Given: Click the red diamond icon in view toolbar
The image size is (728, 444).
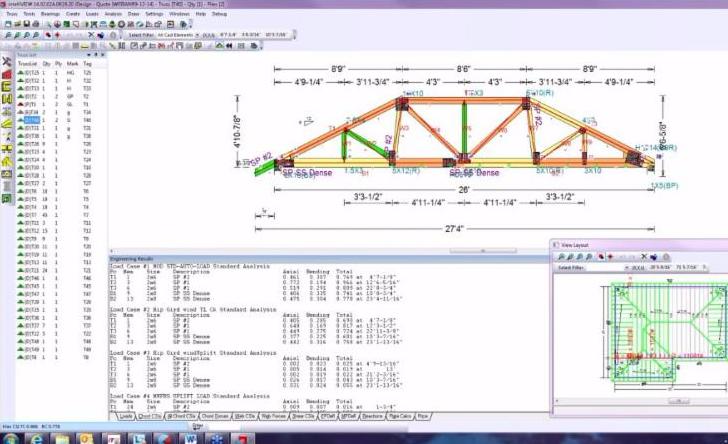Looking at the screenshot, I should click(57, 35).
